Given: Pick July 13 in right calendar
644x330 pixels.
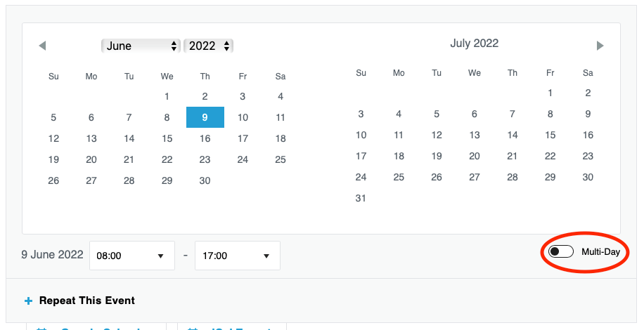Looking at the screenshot, I should click(475, 135).
